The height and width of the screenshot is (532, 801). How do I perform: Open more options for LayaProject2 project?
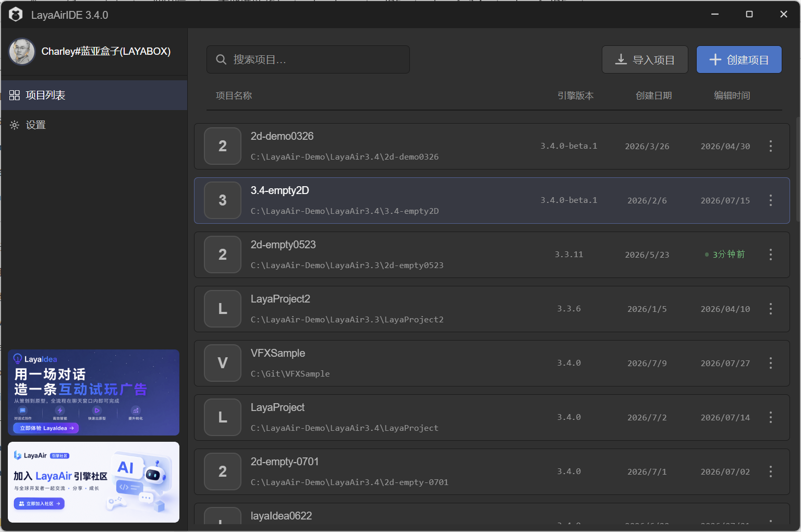[x=770, y=309]
